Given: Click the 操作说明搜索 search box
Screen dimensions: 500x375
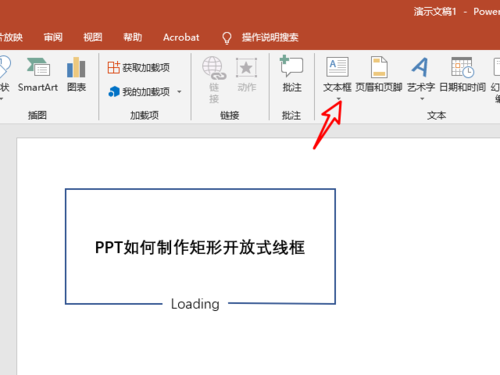Looking at the screenshot, I should (270, 37).
